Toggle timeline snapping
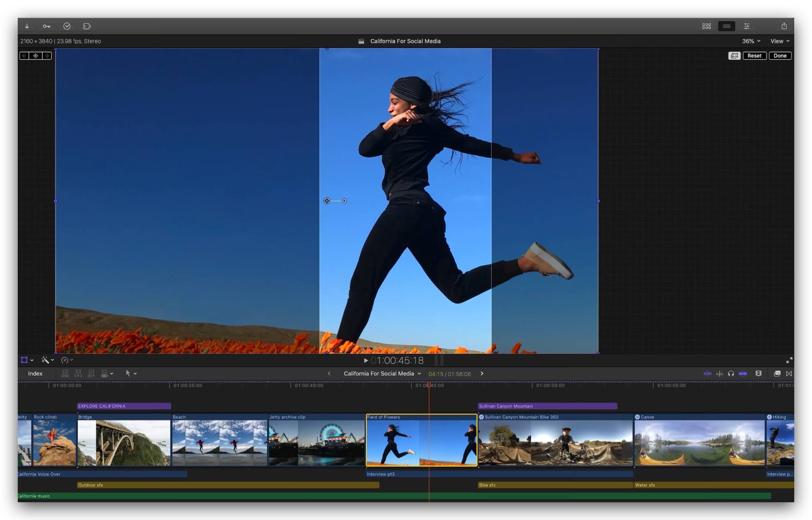Screen dimensions: 812x520 pos(743,373)
